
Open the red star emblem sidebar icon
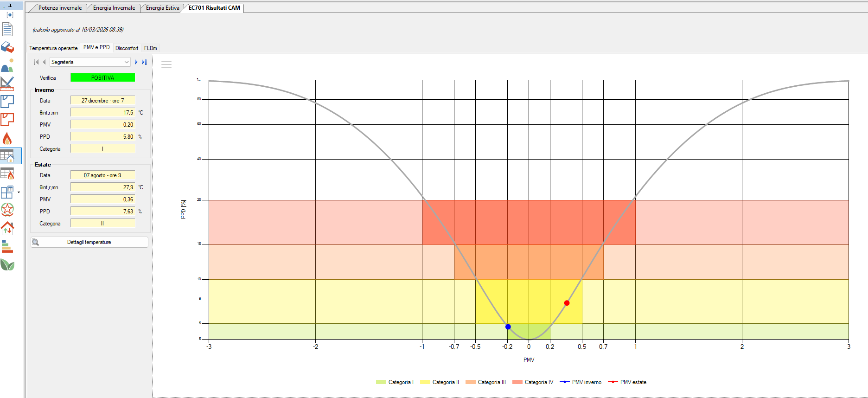point(7,210)
